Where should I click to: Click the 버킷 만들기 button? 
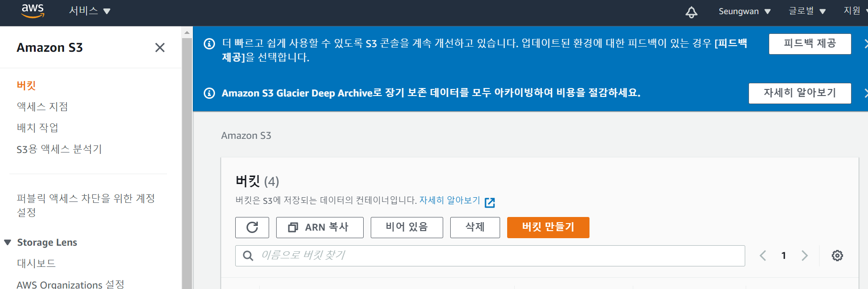click(x=548, y=227)
